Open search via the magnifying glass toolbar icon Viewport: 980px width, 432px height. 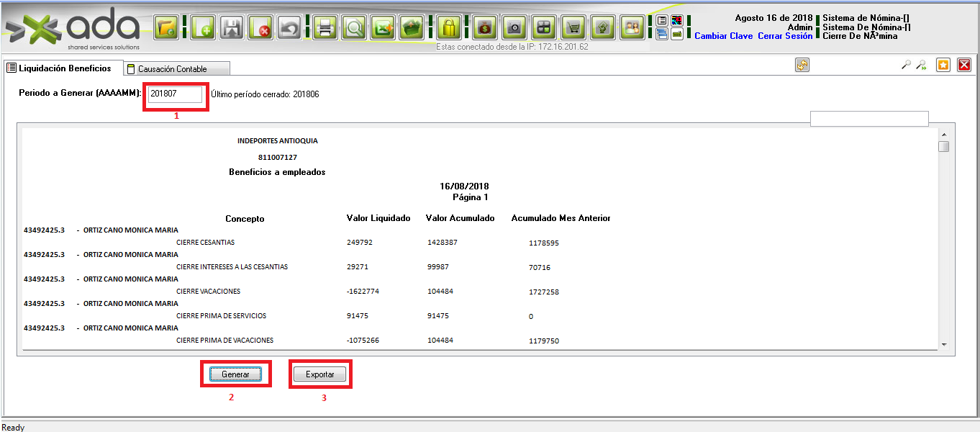click(x=354, y=28)
